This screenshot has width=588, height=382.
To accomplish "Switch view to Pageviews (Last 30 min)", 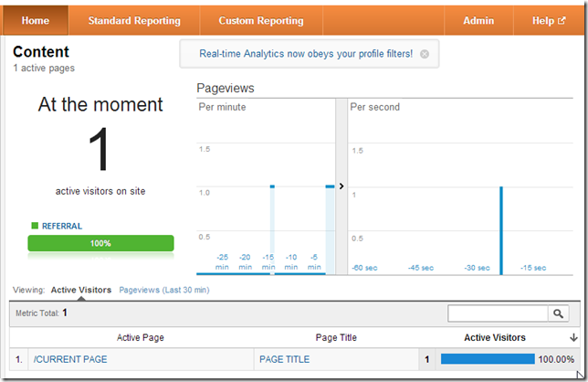I will tap(164, 290).
